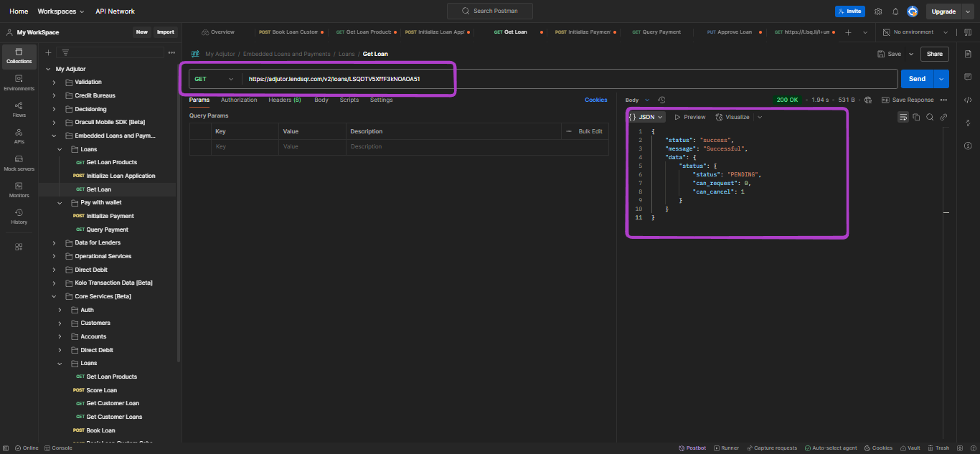Open the History sidebar panel

point(19,217)
